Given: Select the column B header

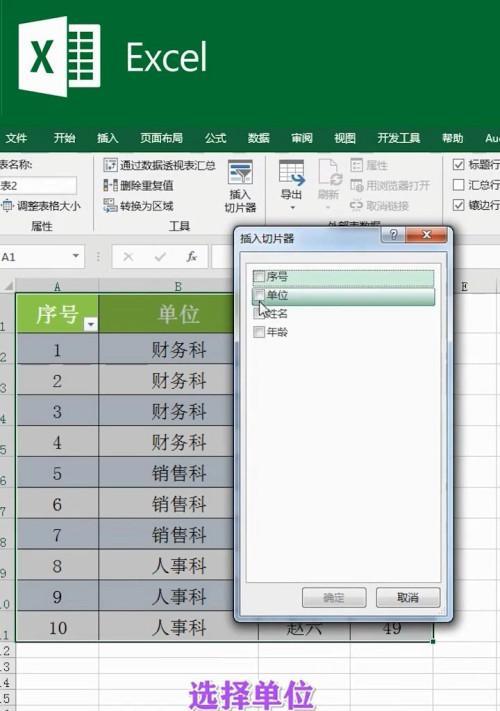Looking at the screenshot, I should coord(178,286).
